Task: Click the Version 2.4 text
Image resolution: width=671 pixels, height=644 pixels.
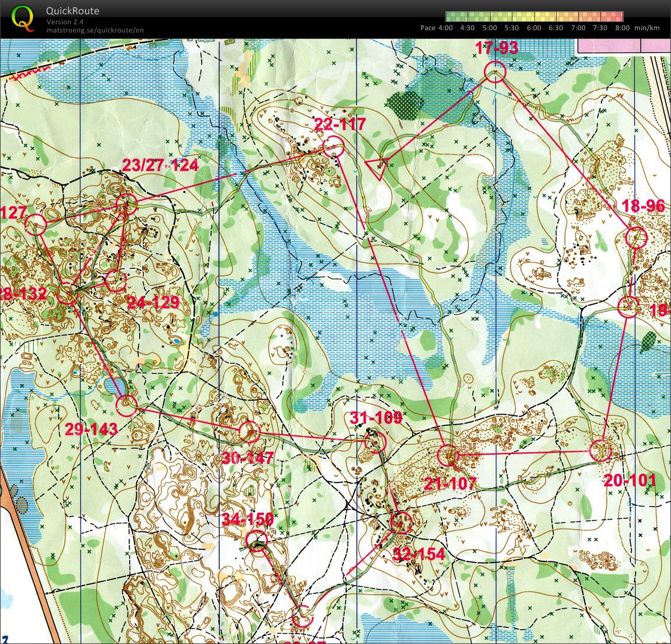Action: pyautogui.click(x=65, y=22)
